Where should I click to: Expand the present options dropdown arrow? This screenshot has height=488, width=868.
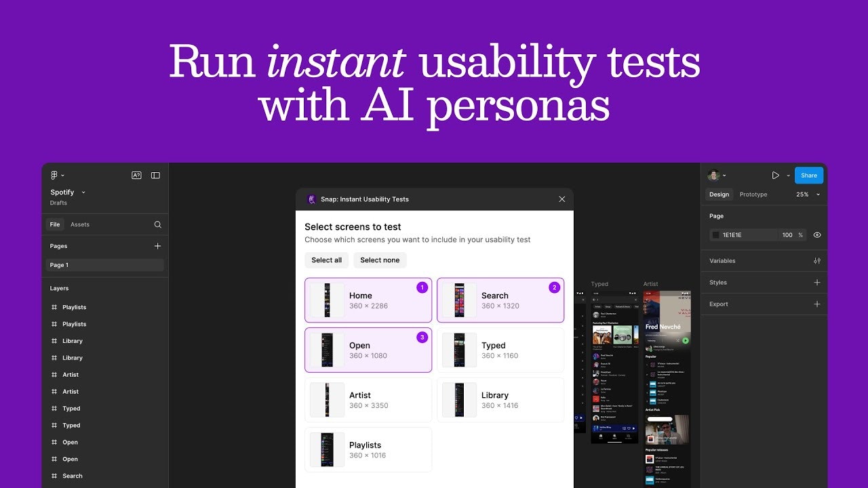[788, 176]
